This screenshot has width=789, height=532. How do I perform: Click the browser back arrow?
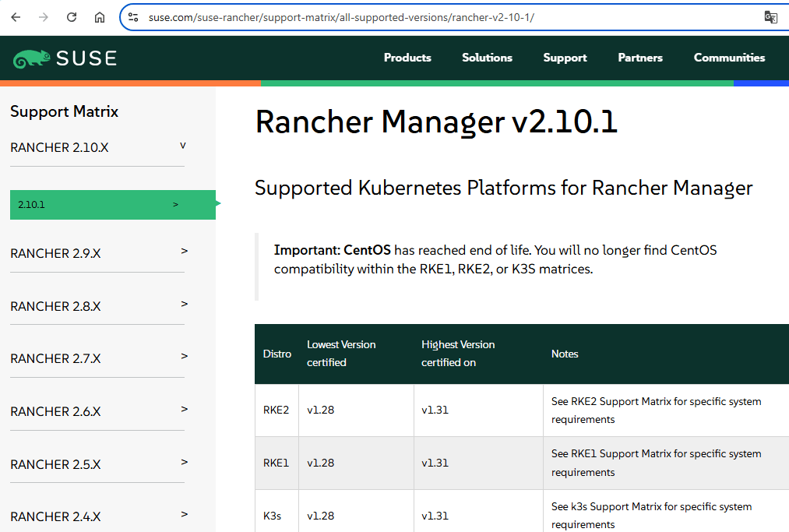click(x=16, y=17)
